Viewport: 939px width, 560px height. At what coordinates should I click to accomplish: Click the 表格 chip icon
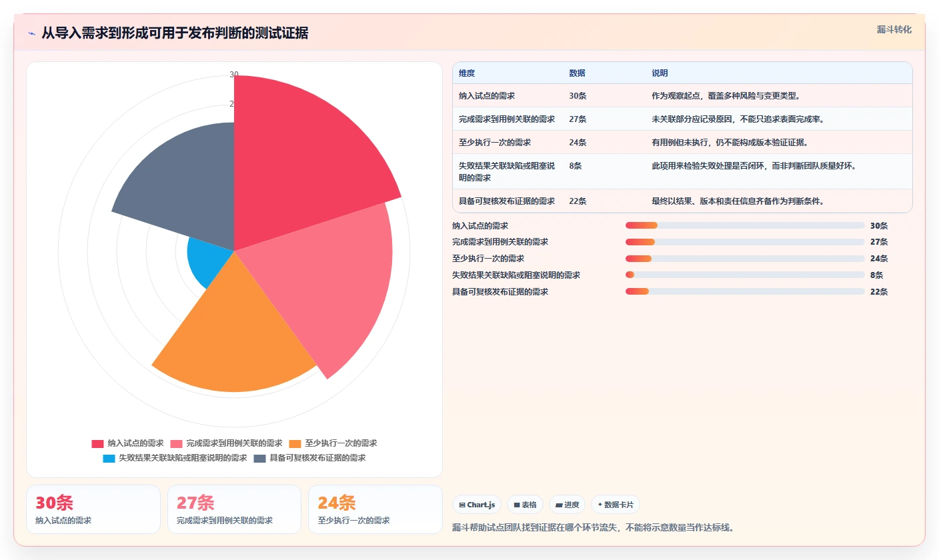click(x=517, y=505)
